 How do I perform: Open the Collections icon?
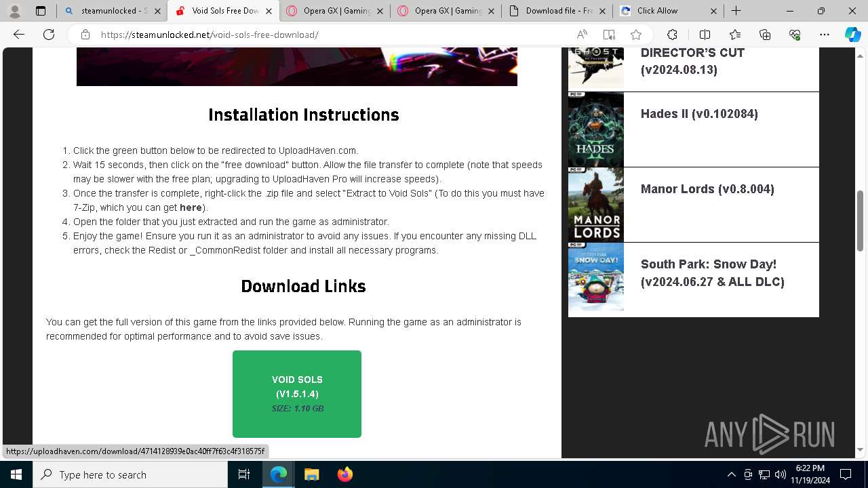point(765,35)
